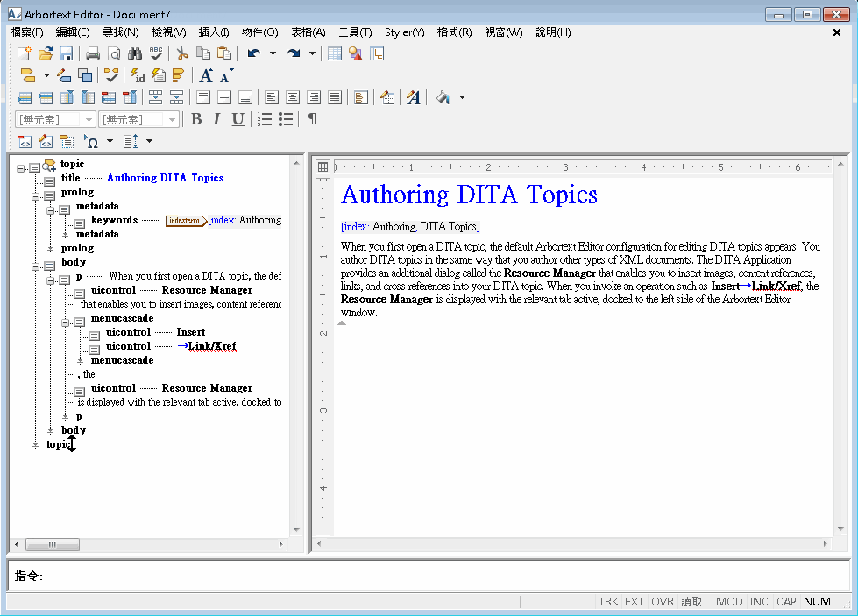The width and height of the screenshot is (858, 616).
Task: Click the document pane scroll-down arrow
Action: (840, 529)
